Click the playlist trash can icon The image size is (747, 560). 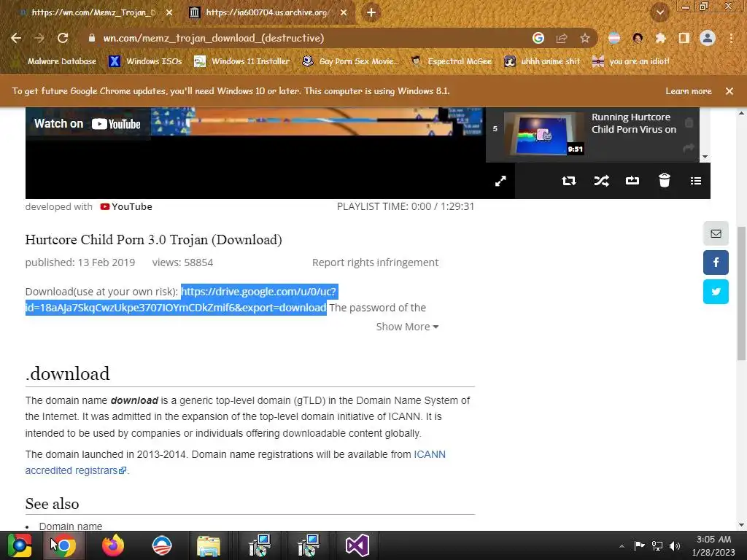point(664,181)
